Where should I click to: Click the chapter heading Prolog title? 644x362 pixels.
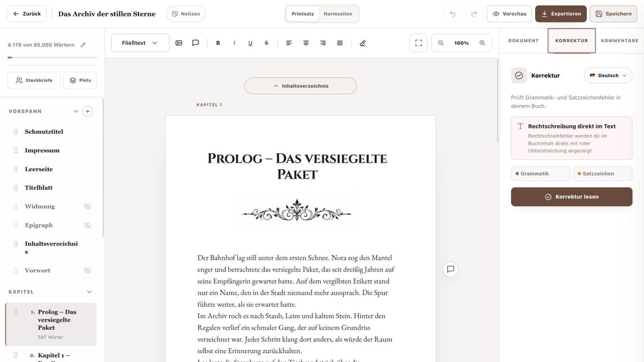297,166
